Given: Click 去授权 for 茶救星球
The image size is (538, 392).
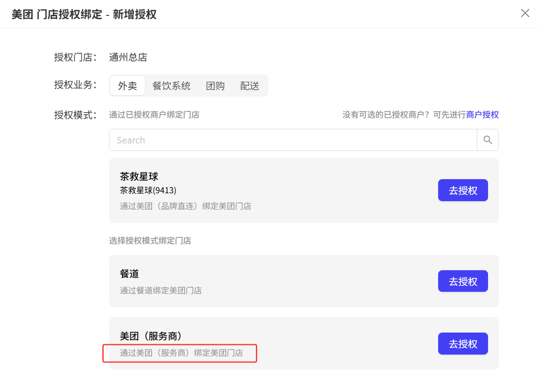Looking at the screenshot, I should click(463, 190).
